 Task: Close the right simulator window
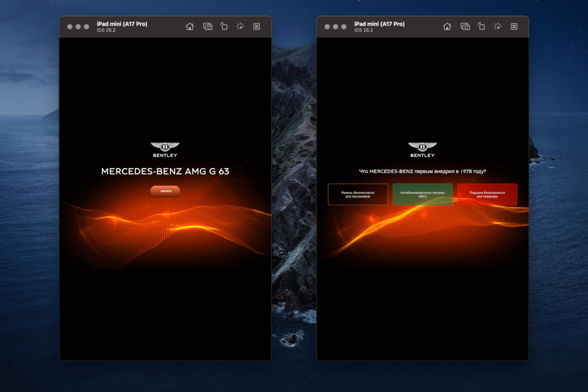coord(327,27)
